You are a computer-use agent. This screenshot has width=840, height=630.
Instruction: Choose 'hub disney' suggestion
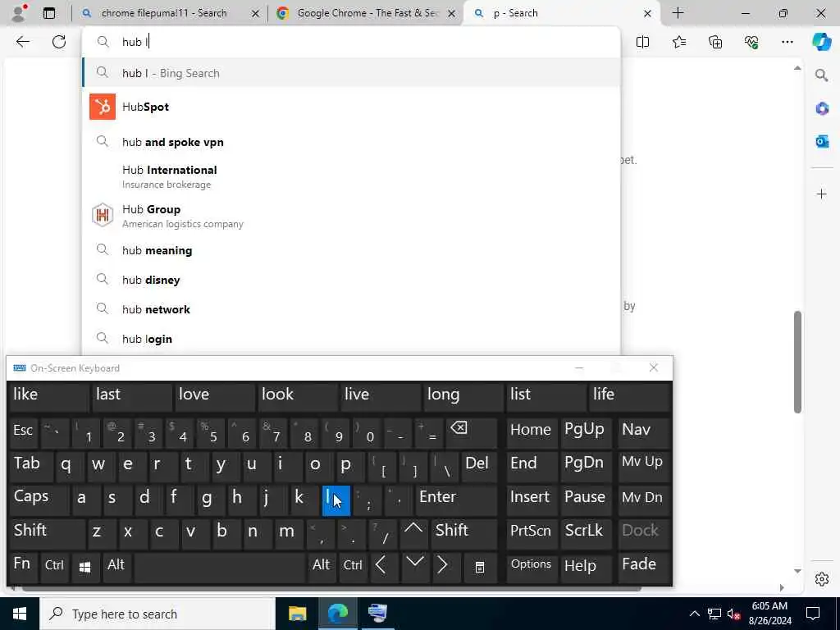coord(351,280)
